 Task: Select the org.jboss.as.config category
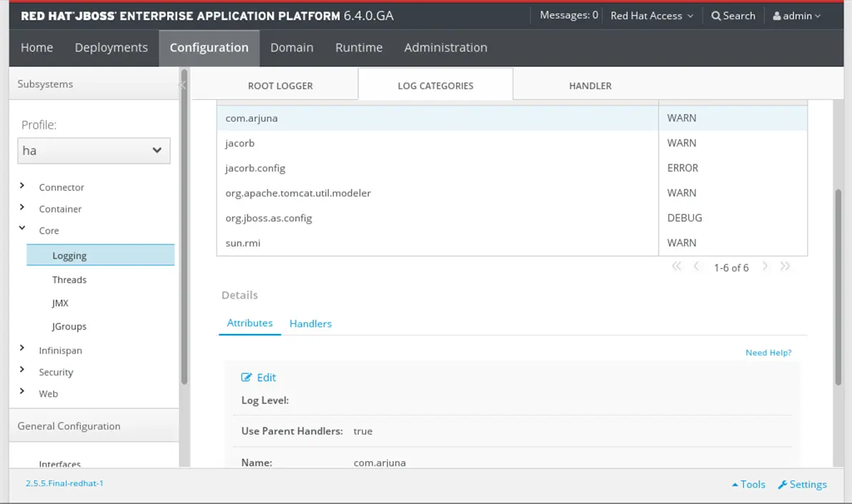pyautogui.click(x=512, y=218)
